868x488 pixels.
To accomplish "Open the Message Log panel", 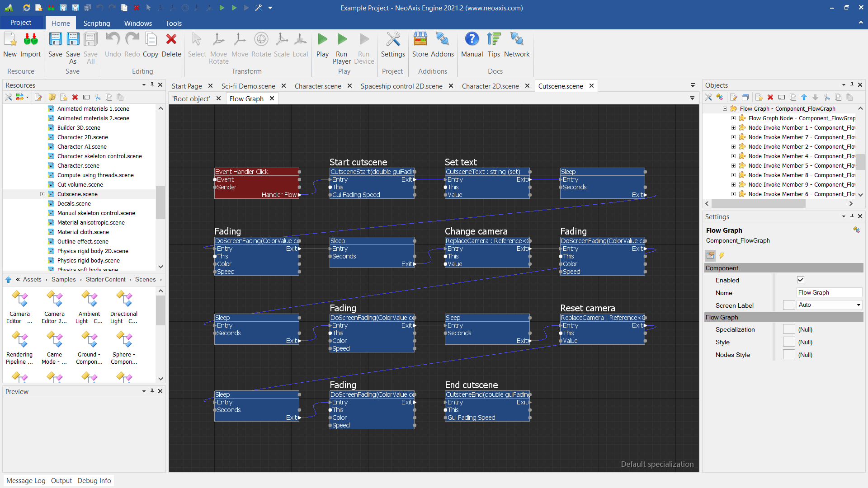I will (x=26, y=481).
